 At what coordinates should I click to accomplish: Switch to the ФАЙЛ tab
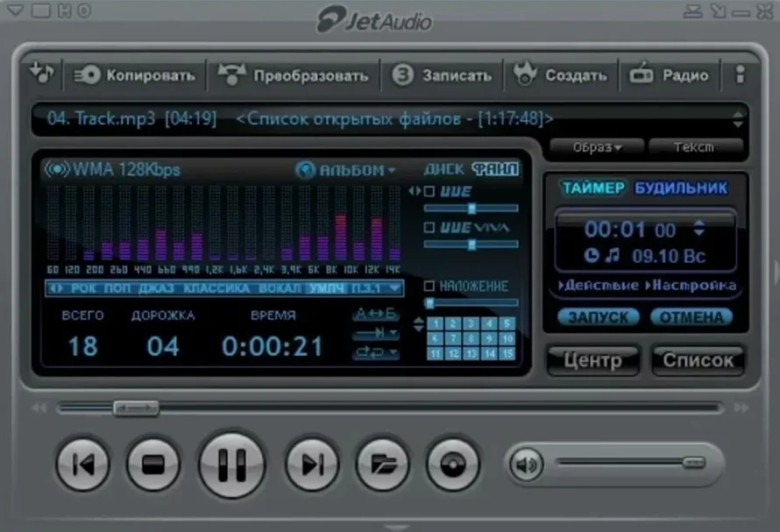click(494, 167)
